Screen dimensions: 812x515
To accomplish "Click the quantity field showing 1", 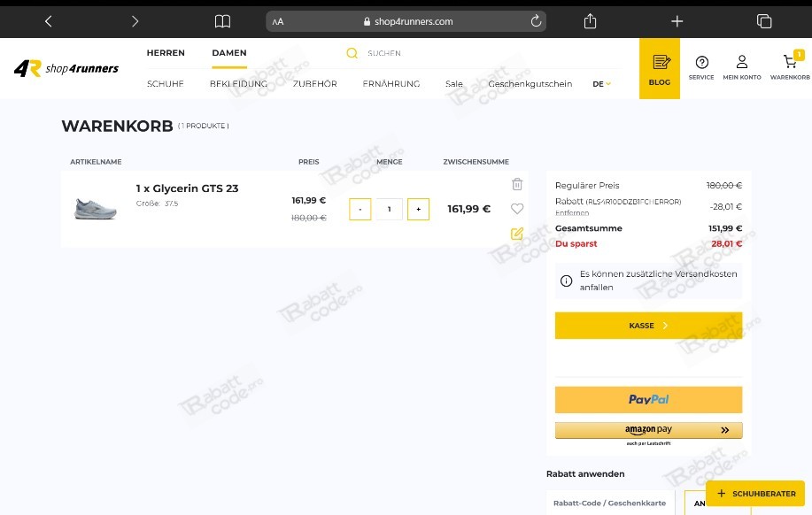I will point(390,209).
